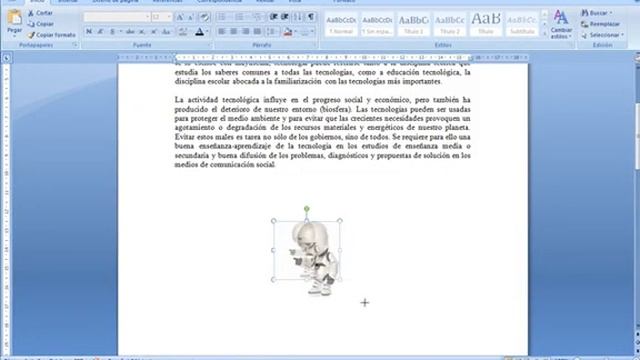
Task: Apply strikethrough formatting
Action: [x=130, y=32]
